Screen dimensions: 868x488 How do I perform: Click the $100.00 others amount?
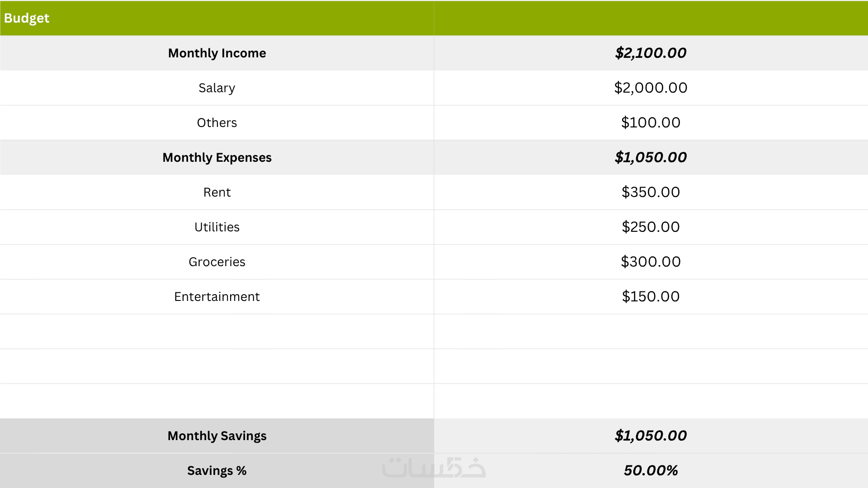pos(651,122)
